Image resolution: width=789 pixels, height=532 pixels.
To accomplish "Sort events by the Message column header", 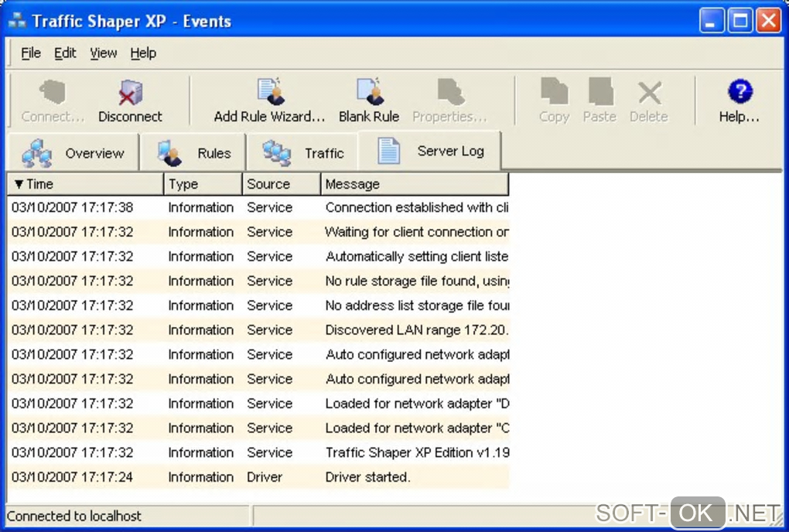I will point(415,184).
